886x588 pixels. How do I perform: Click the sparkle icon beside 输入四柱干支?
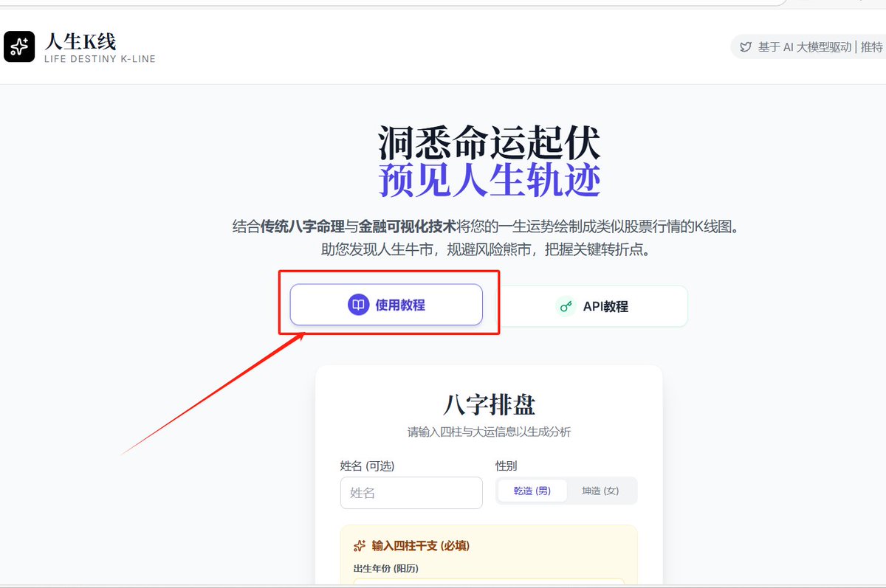coord(360,546)
